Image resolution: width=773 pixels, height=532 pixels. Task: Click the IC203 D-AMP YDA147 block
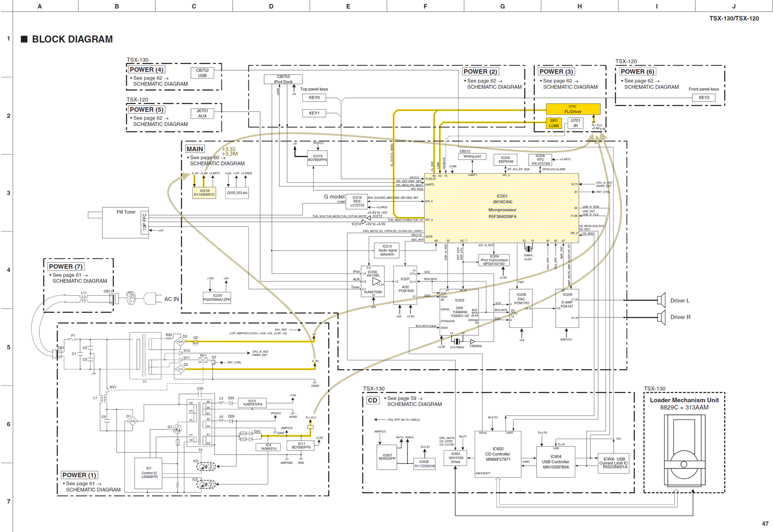(x=567, y=308)
